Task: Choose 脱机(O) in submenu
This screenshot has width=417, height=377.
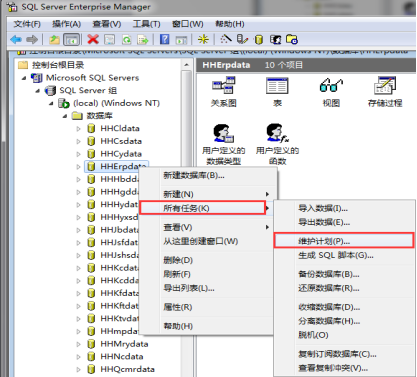Action: tap(344, 335)
